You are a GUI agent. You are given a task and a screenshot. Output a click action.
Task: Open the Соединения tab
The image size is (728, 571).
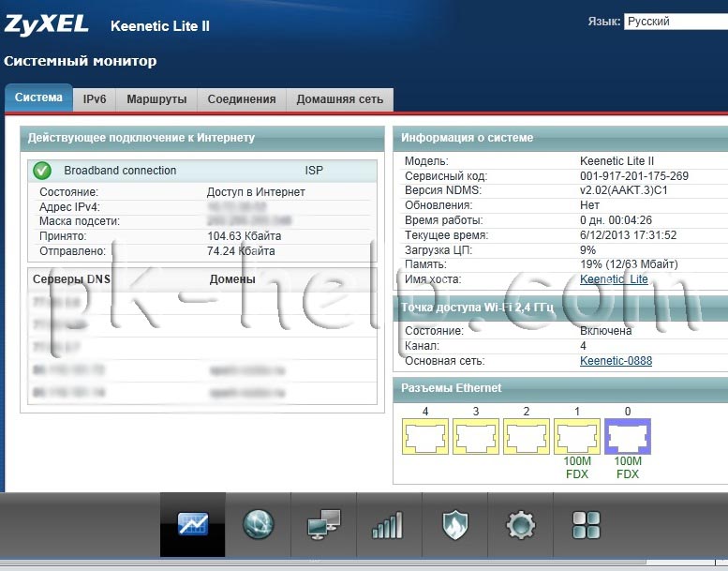tap(242, 99)
